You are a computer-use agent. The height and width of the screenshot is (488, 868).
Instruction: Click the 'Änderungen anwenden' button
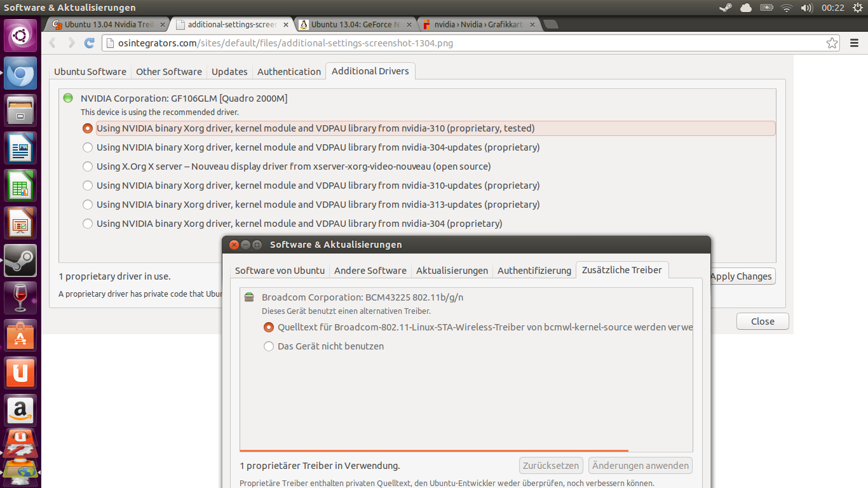click(x=641, y=466)
